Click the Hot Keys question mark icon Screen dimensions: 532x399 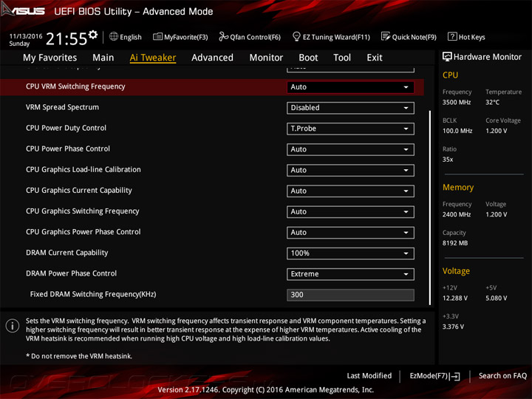point(452,36)
